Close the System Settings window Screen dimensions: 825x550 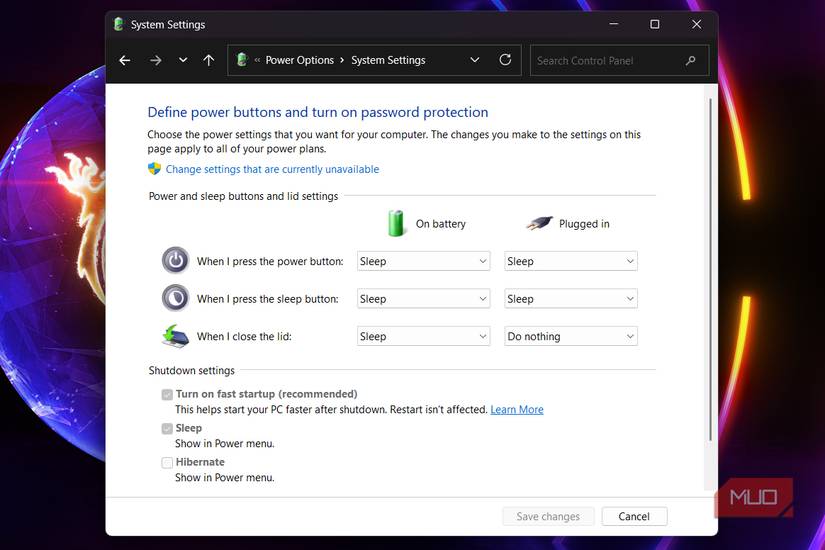696,24
